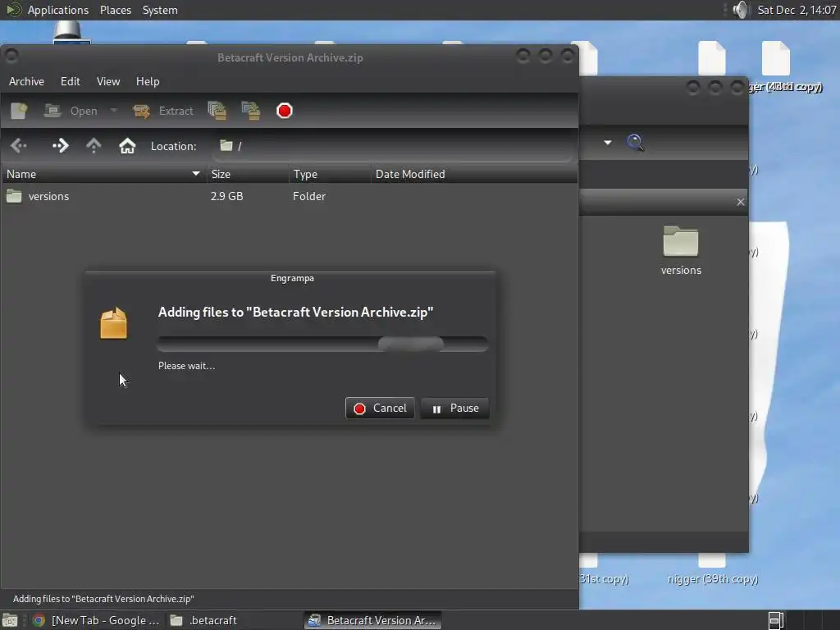Click the Location path field
The width and height of the screenshot is (840, 630).
pyautogui.click(x=394, y=146)
